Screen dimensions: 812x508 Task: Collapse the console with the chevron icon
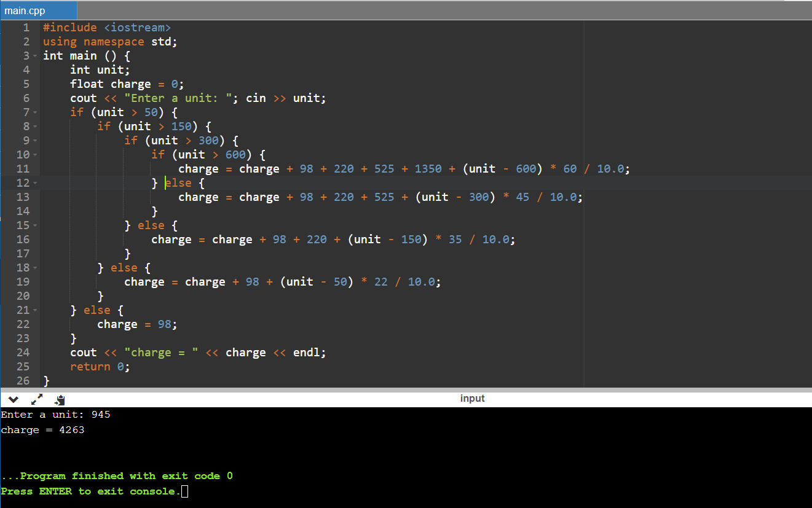(x=14, y=399)
